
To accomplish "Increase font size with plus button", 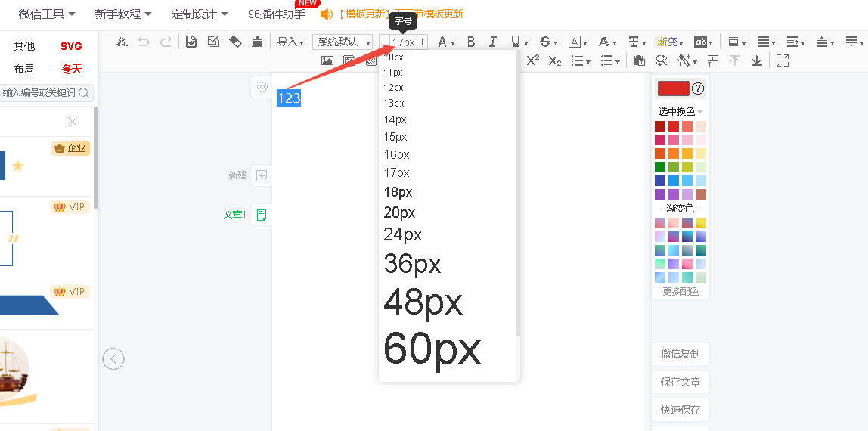I will pos(422,42).
